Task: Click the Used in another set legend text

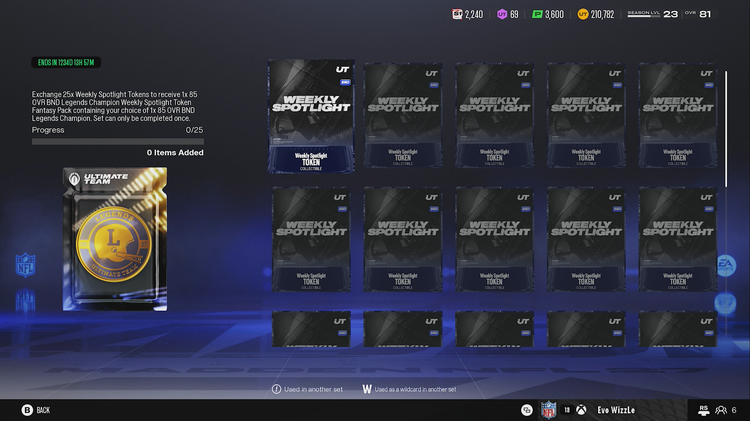Action: (313, 389)
